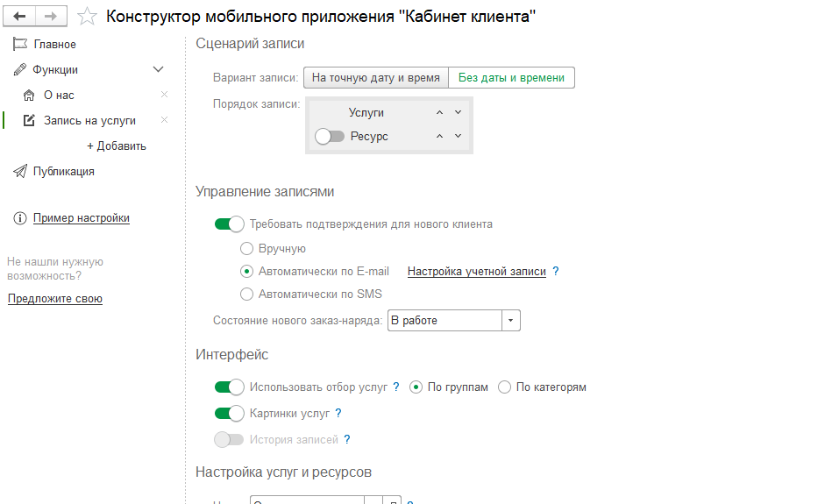Select 'Автоматически по SMS' radio option
This screenshot has height=504, width=825.
pyautogui.click(x=247, y=295)
